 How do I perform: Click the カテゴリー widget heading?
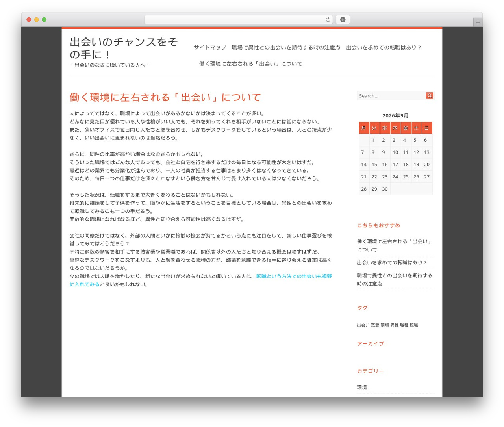(371, 371)
